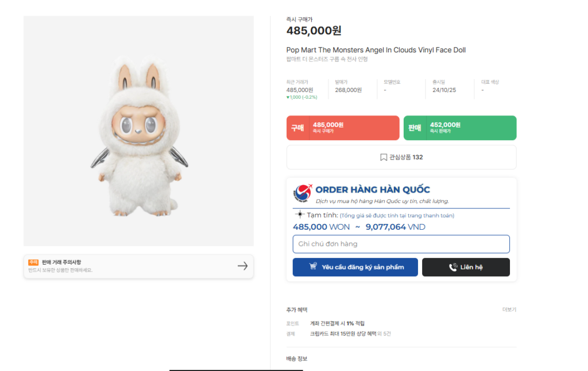588x371 pixels.
Task: Open the 더보기 link for extra benefits
Action: pyautogui.click(x=509, y=310)
